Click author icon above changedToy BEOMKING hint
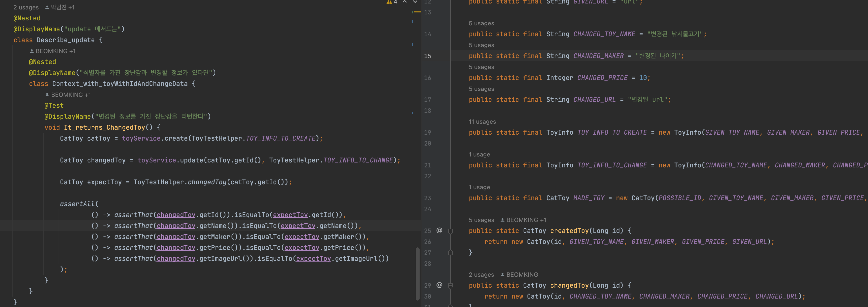 tap(502, 275)
